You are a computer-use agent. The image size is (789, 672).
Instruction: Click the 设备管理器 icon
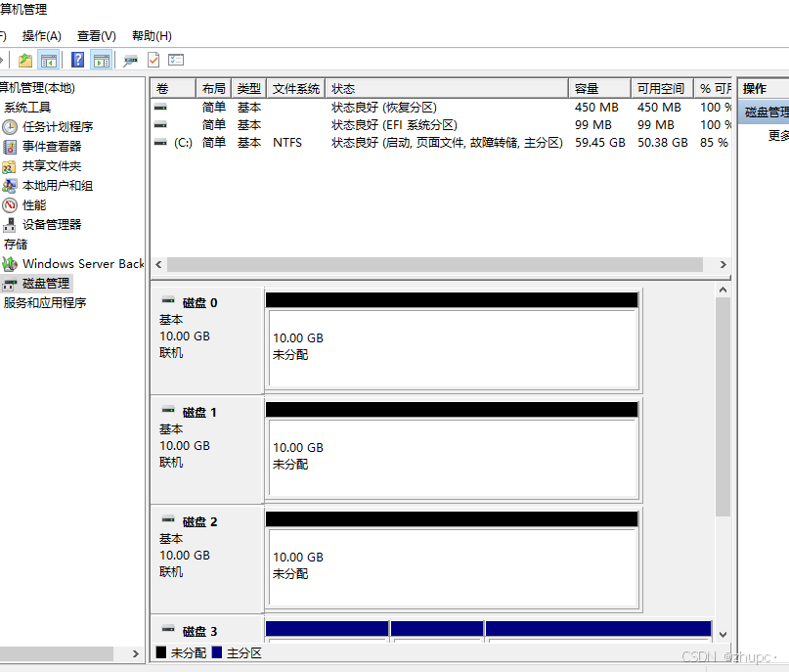coord(10,225)
